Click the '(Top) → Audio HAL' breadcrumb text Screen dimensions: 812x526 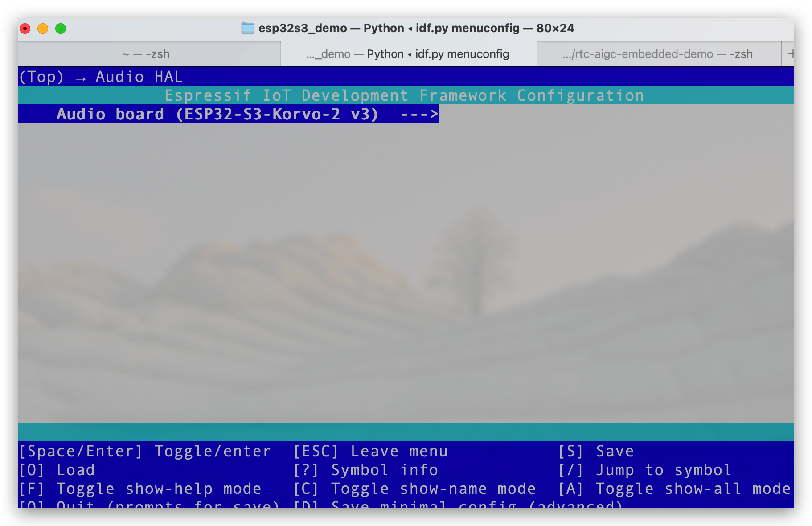(101, 77)
